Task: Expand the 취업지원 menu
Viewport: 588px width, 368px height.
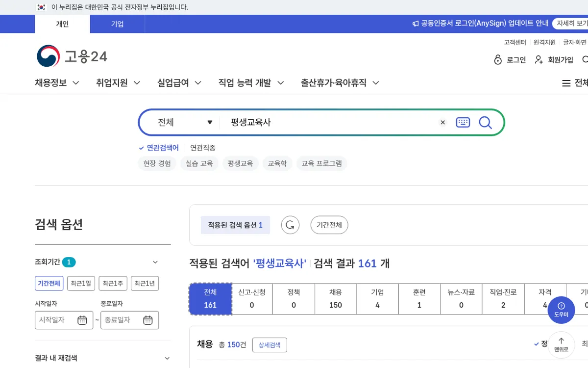Action: click(118, 83)
